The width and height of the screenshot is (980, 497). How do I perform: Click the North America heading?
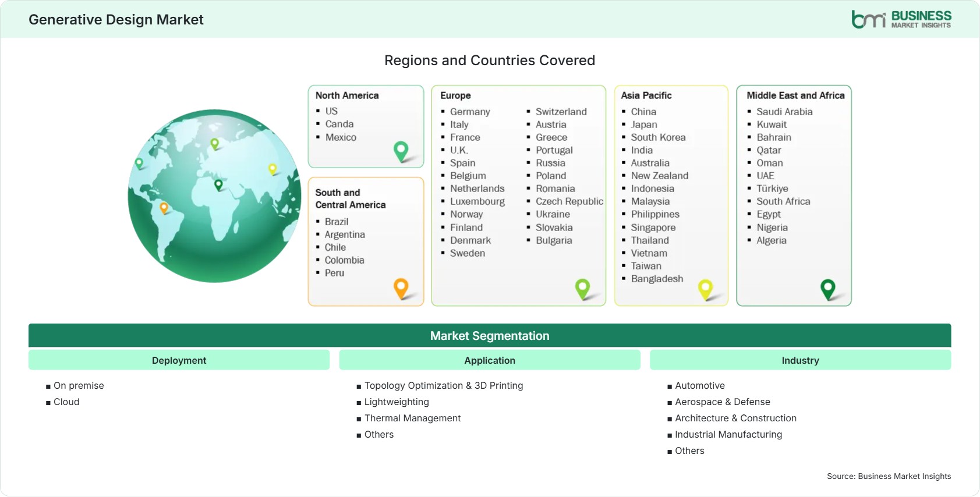[347, 95]
